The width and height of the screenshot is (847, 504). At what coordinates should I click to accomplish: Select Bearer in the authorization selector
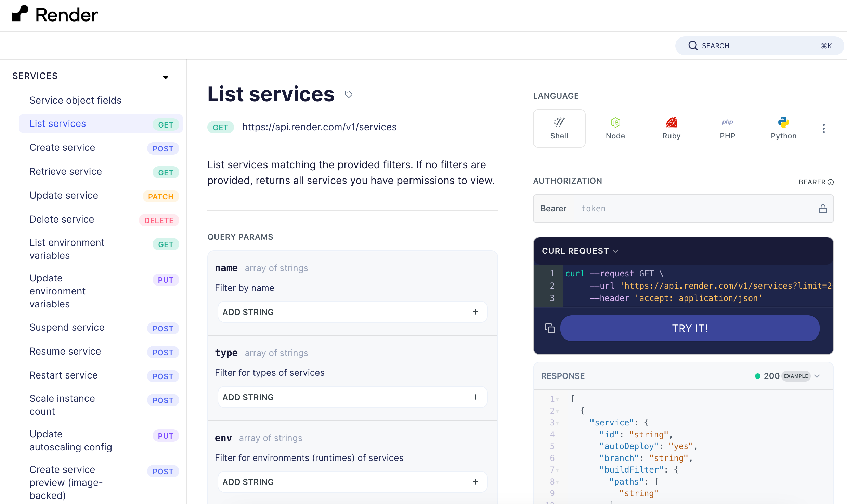553,208
